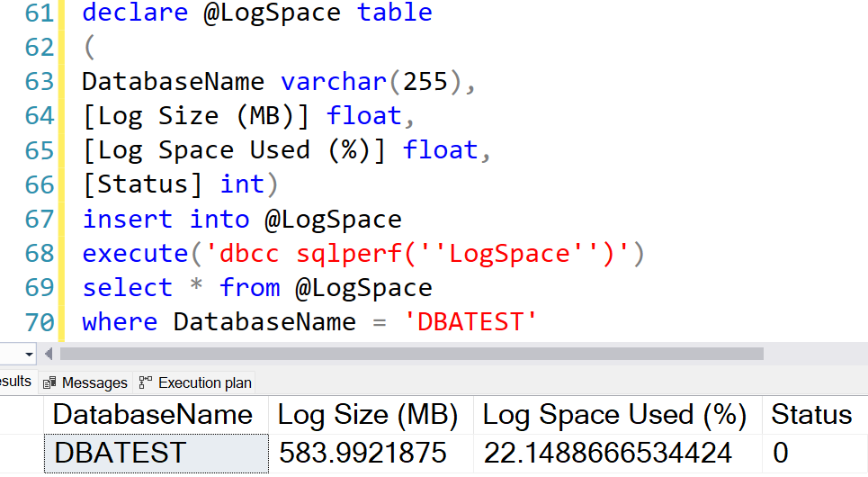Image resolution: width=868 pixels, height=477 pixels.
Task: Click varchar keyword on line 63
Action: (x=333, y=81)
